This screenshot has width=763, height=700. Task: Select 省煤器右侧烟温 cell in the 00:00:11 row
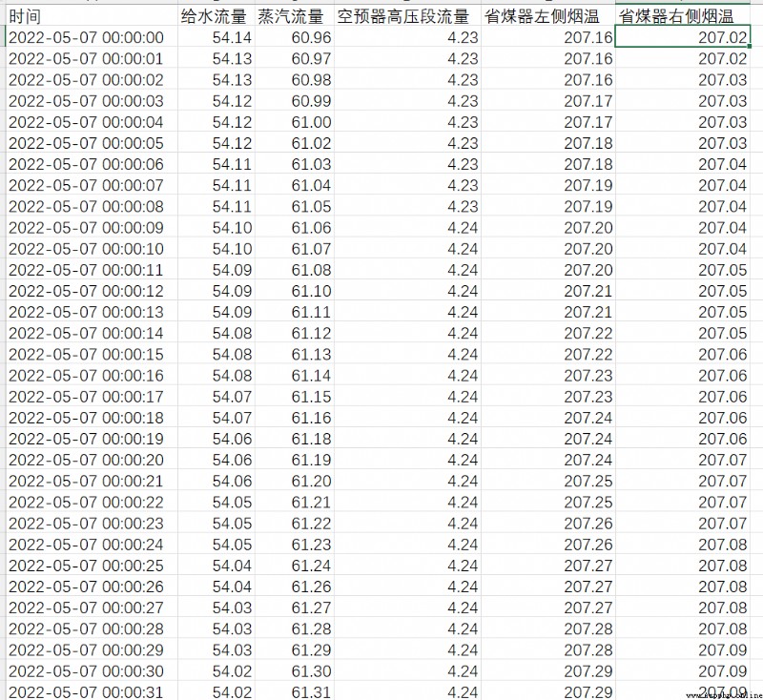point(682,270)
